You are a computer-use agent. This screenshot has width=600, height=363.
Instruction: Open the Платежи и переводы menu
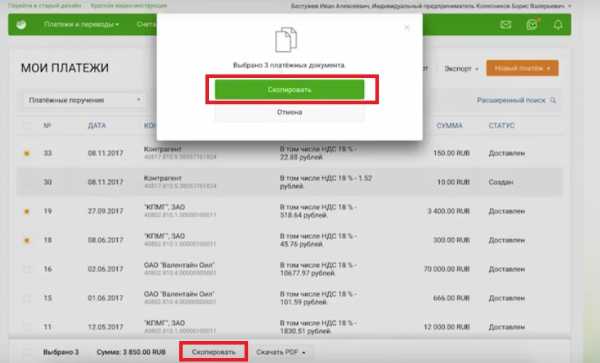(x=81, y=24)
